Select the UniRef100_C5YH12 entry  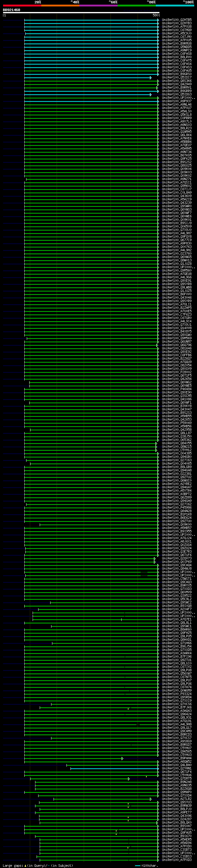(177, 450)
